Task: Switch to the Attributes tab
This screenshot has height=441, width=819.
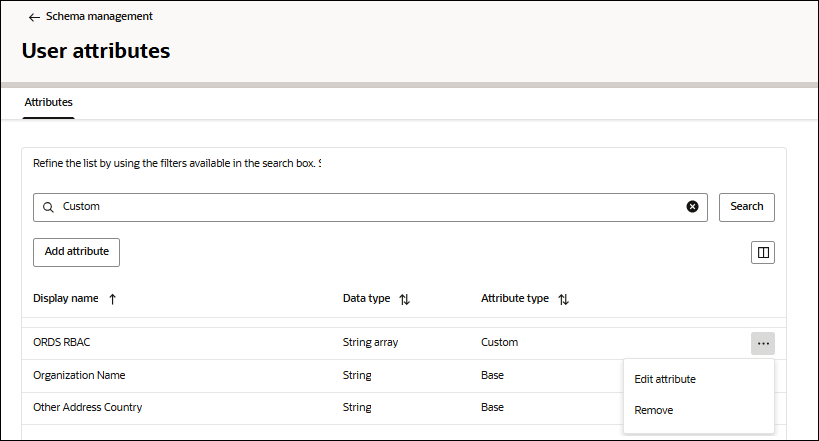Action: point(48,102)
